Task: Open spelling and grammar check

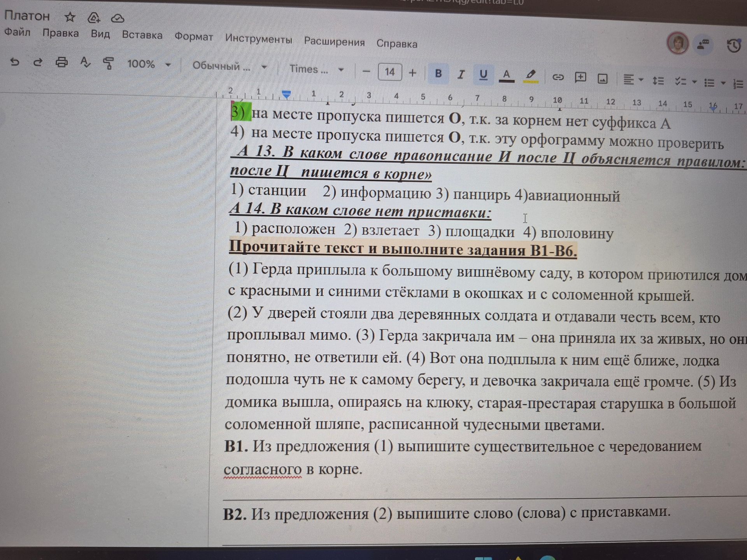Action: coord(85,63)
